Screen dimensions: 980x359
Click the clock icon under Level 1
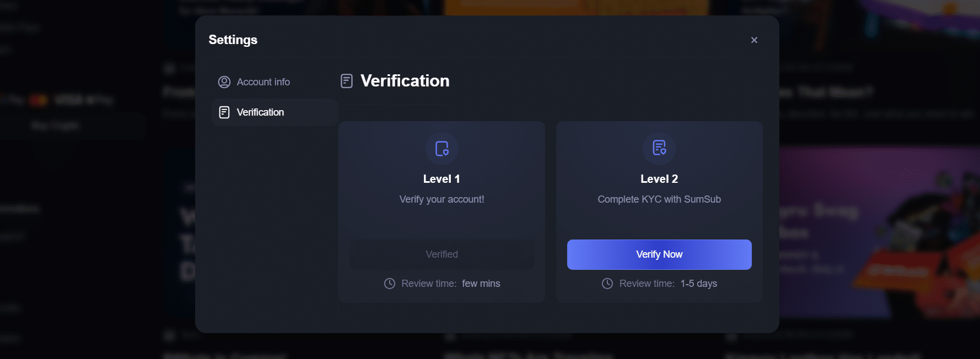click(390, 284)
